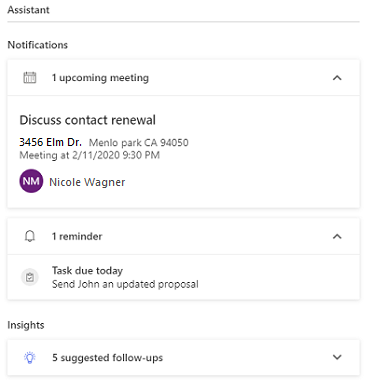
Task: Click the purple NM avatar circle
Action: tap(31, 181)
